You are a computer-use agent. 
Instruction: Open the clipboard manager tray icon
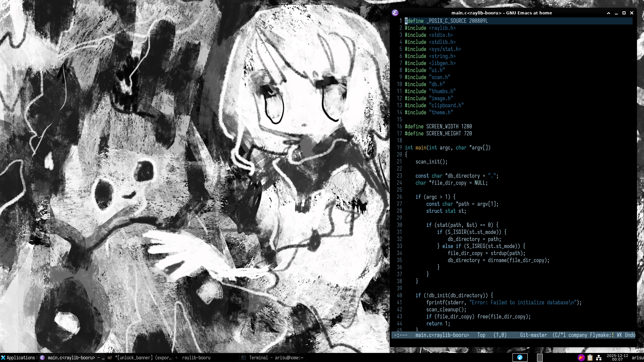(590, 358)
